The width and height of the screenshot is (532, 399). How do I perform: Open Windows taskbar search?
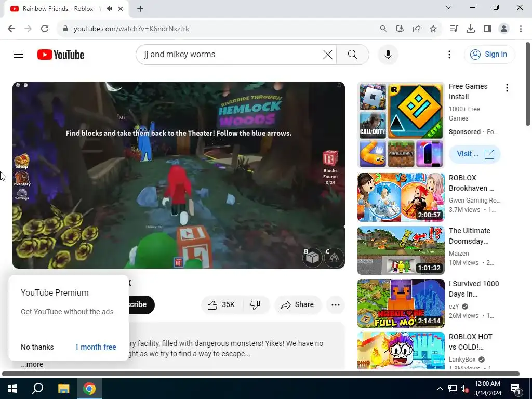coord(37,389)
